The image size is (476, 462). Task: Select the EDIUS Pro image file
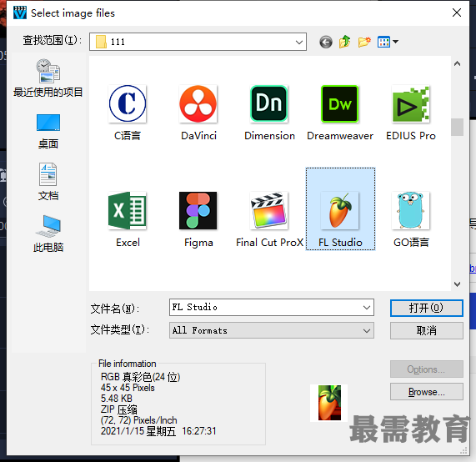click(x=411, y=113)
